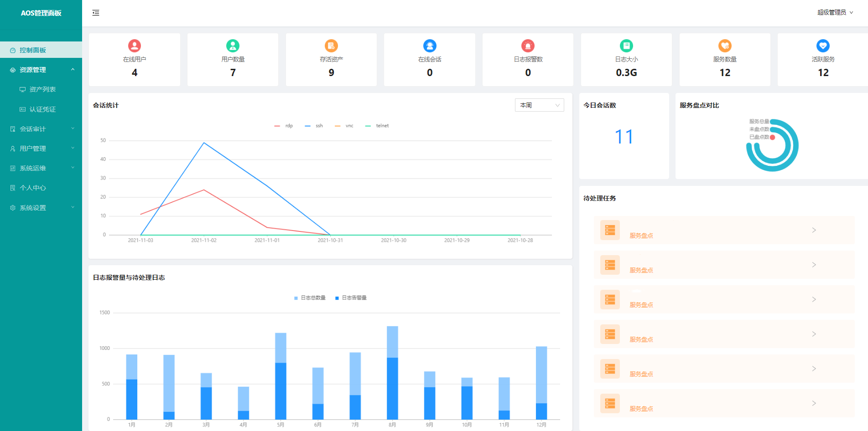Click the green 用户数量 icon

(233, 46)
